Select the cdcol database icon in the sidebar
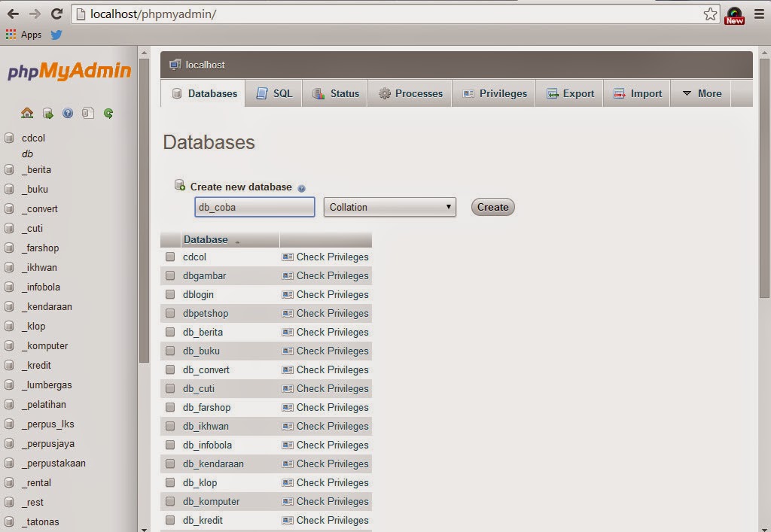Image resolution: width=771 pixels, height=532 pixels. pos(8,138)
